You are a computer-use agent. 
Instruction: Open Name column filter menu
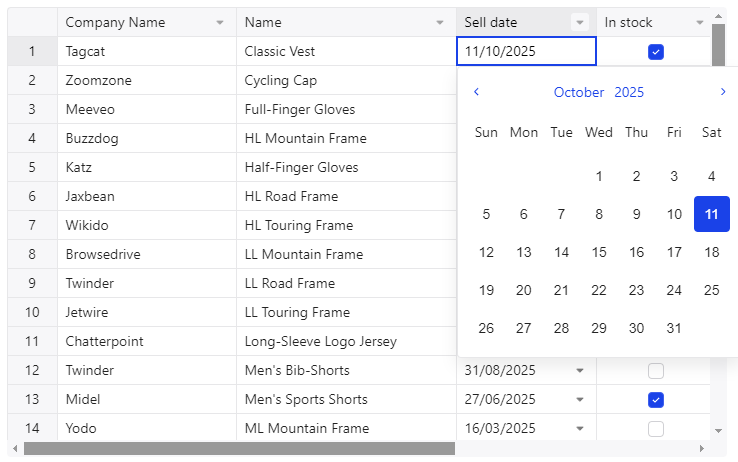440,23
